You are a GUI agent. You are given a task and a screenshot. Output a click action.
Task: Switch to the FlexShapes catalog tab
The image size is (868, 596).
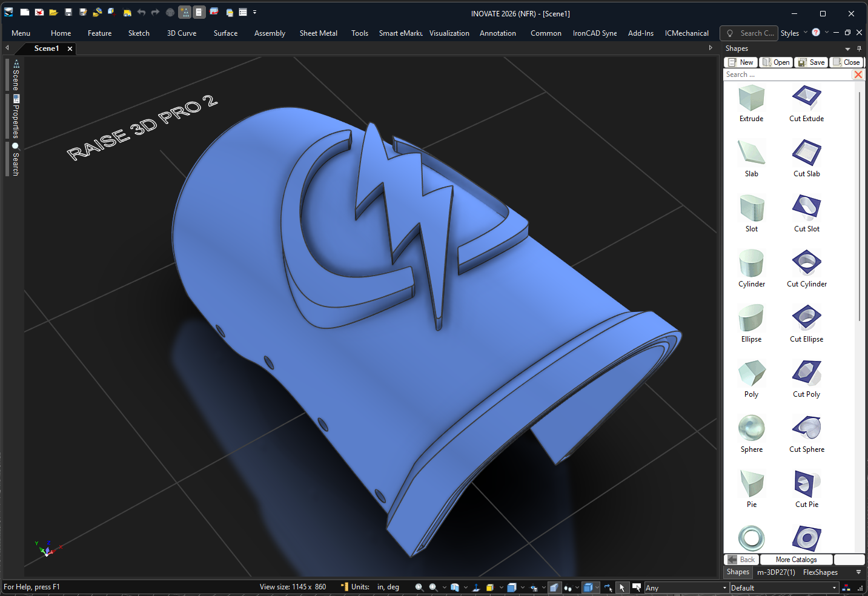(820, 572)
